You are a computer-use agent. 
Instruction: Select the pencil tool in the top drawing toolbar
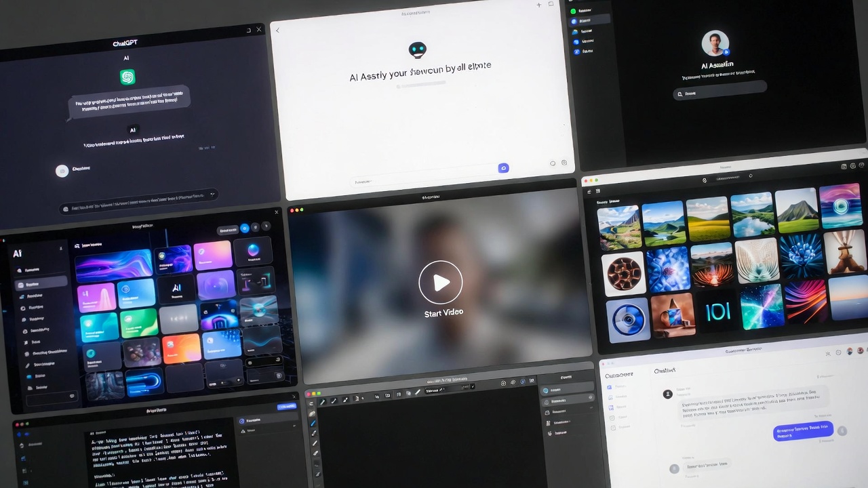[322, 401]
